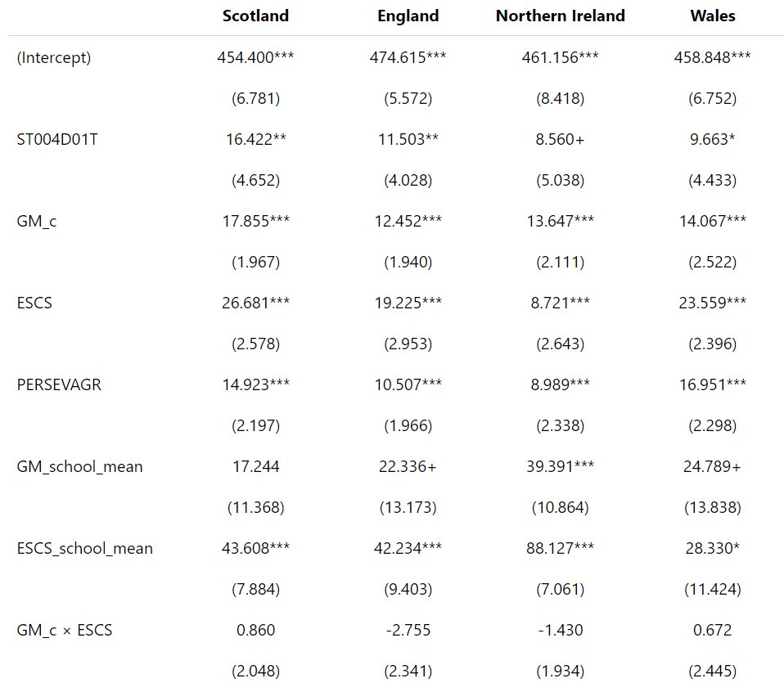Select the ESCS_school_mean row label
Viewport: 784px width, 692px height.
[x=84, y=548]
